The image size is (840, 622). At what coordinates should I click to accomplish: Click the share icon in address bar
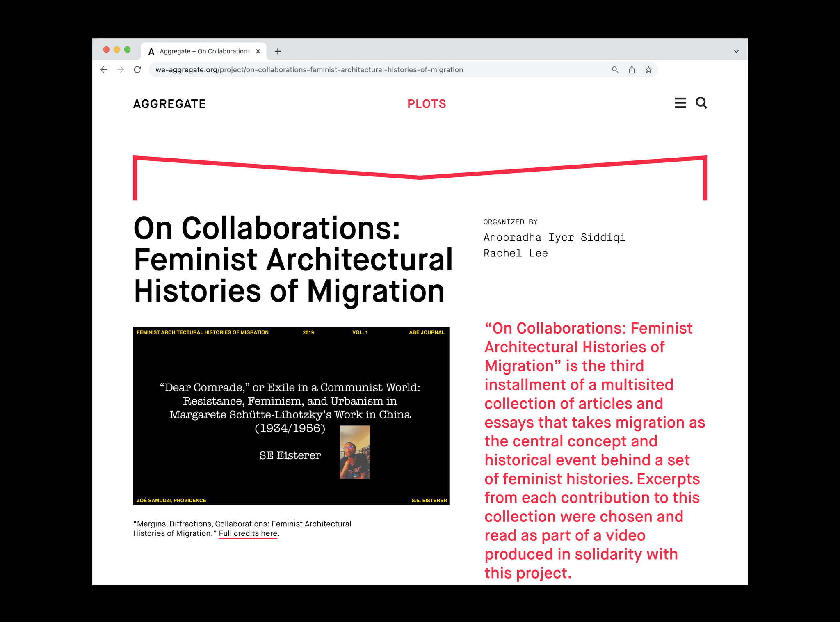click(632, 70)
